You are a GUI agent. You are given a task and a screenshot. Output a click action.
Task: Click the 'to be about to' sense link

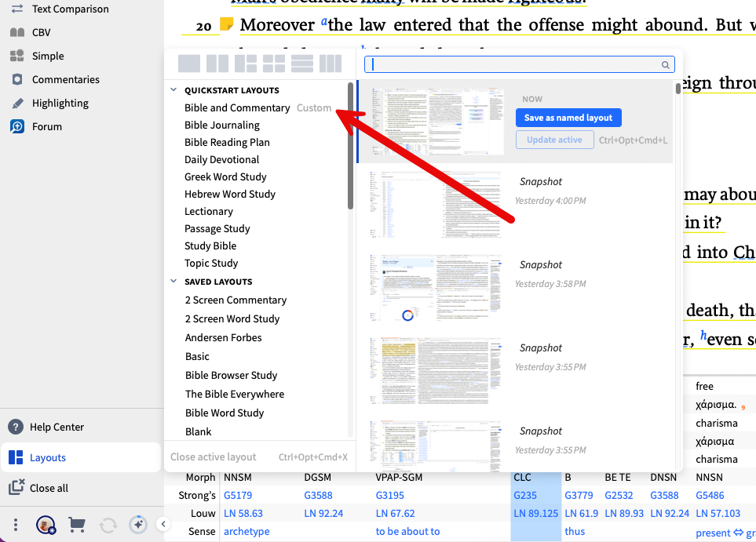coord(407,531)
